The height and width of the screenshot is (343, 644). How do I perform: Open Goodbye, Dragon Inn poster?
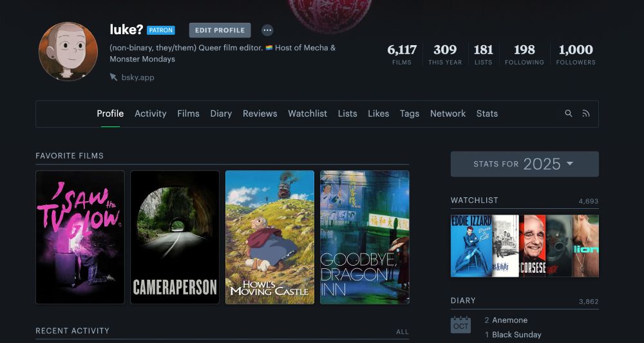(x=365, y=237)
